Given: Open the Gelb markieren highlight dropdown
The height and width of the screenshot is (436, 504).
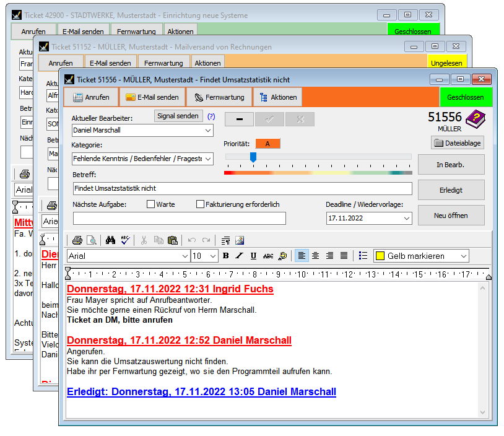Looking at the screenshot, I should 463,256.
